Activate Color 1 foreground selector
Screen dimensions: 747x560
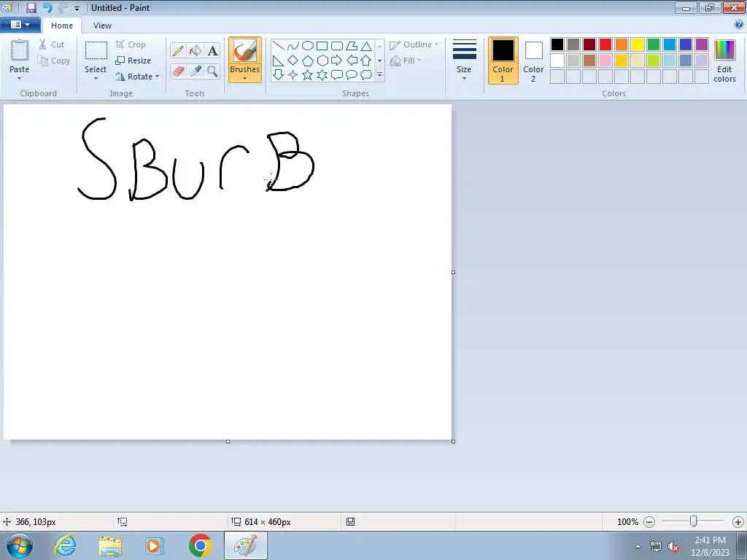point(503,61)
